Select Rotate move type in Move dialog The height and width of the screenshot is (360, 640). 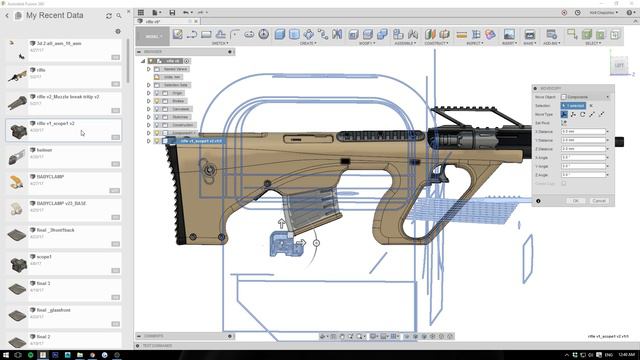coord(582,115)
